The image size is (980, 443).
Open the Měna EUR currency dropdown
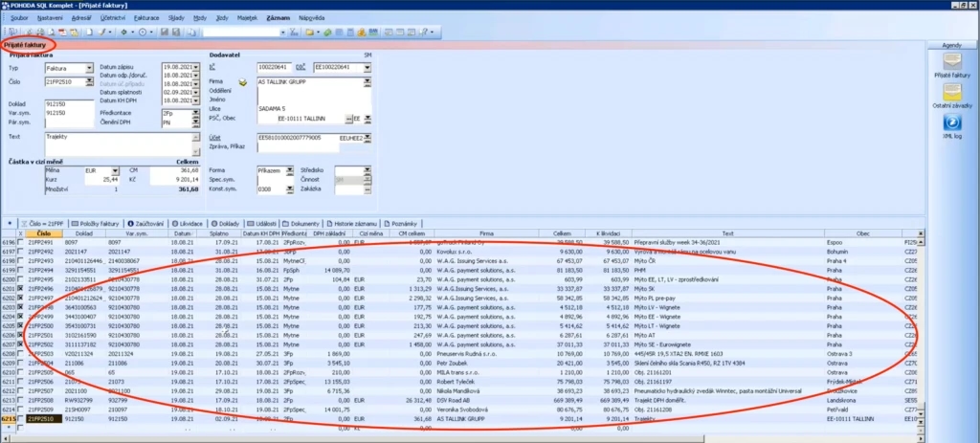click(x=115, y=170)
